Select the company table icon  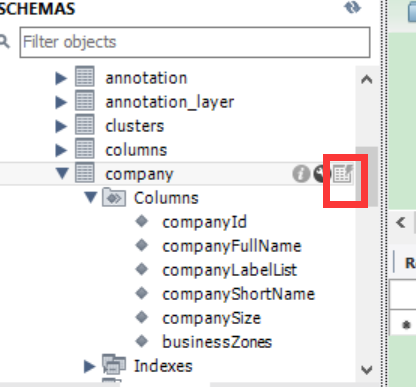[85, 173]
